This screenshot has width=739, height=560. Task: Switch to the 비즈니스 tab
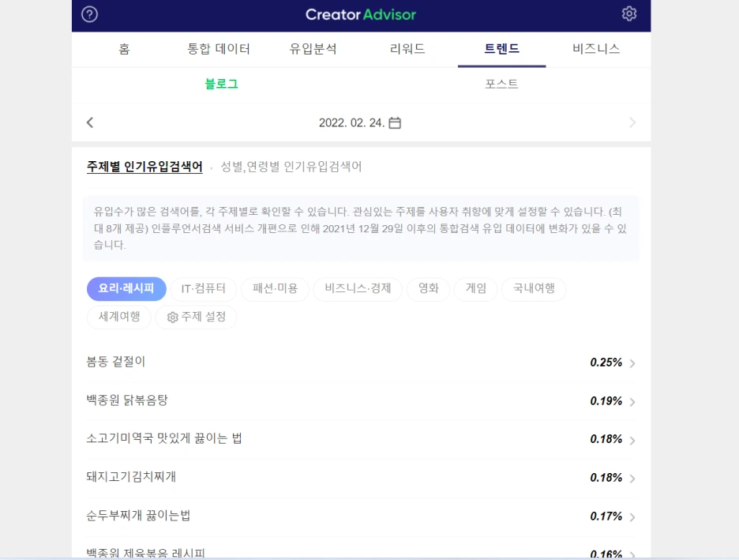(x=596, y=49)
